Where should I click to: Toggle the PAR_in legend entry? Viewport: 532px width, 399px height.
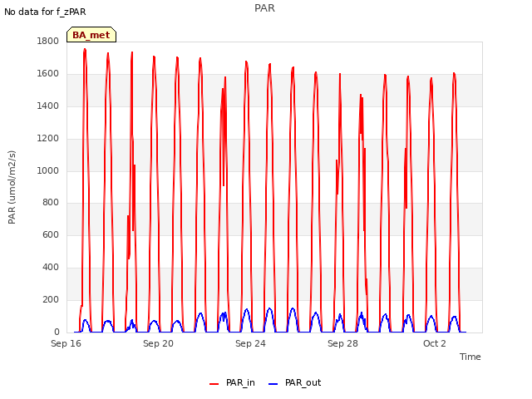click(232, 382)
